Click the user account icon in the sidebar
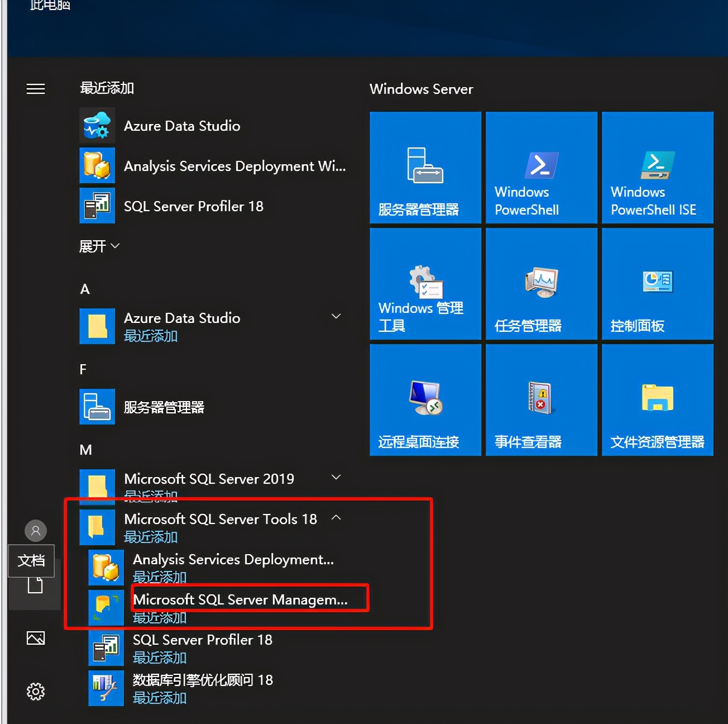 (x=36, y=531)
